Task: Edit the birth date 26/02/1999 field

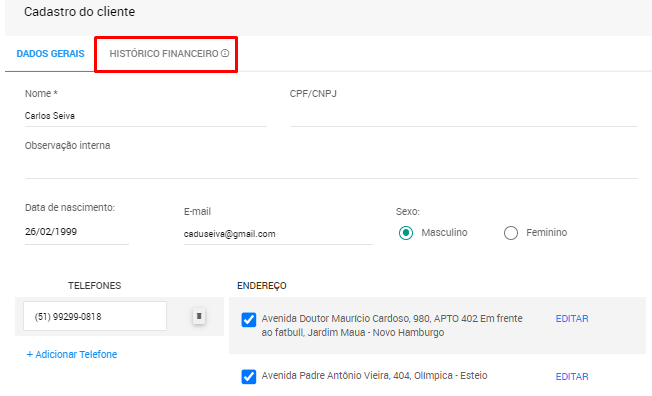Action: (x=77, y=232)
